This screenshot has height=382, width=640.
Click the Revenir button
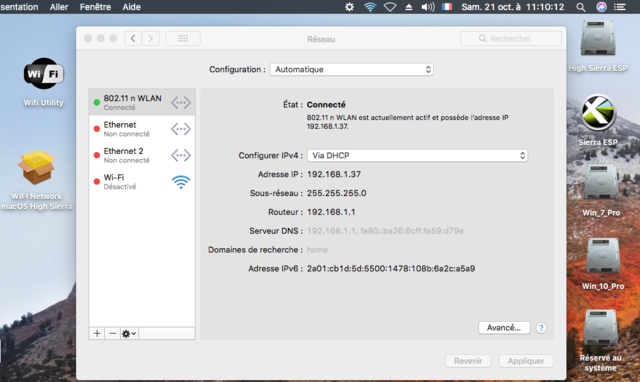pos(468,361)
